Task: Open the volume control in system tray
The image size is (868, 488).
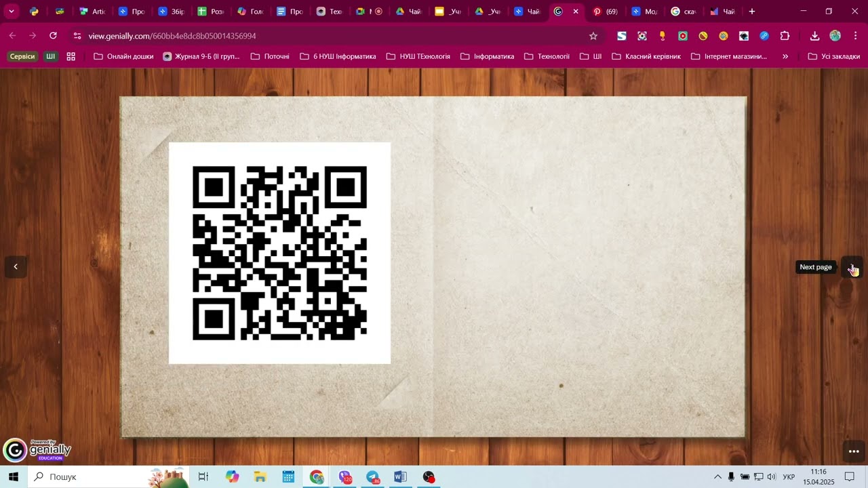Action: [771, 477]
